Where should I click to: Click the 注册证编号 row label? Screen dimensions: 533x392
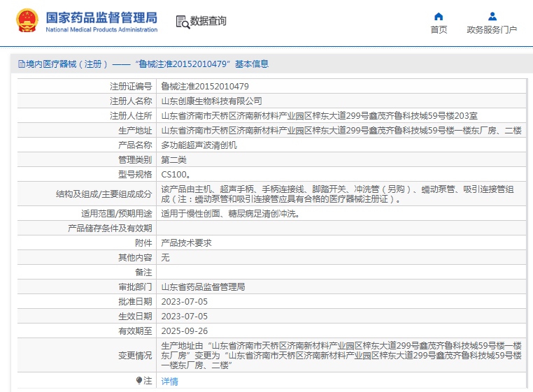(131, 86)
